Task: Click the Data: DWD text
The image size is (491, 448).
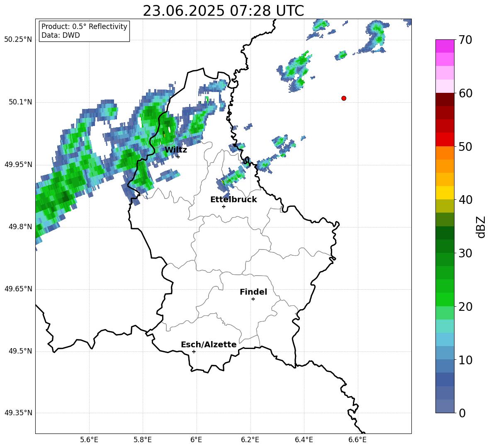Action: tap(61, 35)
